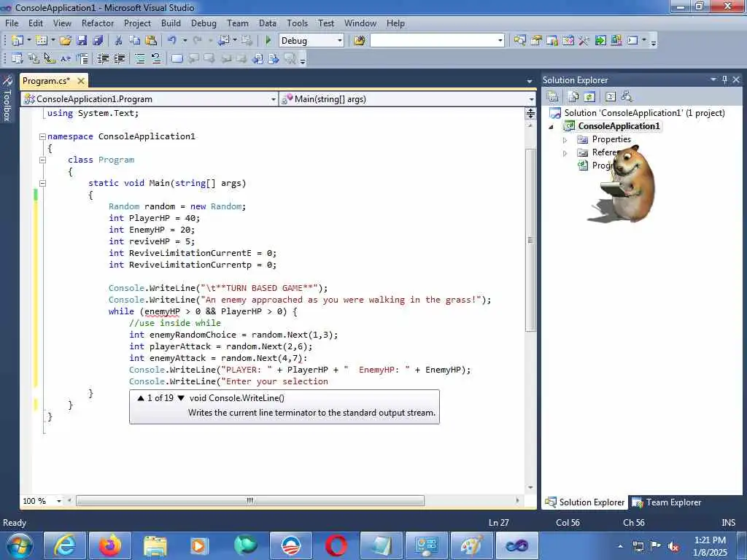This screenshot has width=747, height=560.
Task: Click View Class Diagram icon
Action: tap(627, 97)
